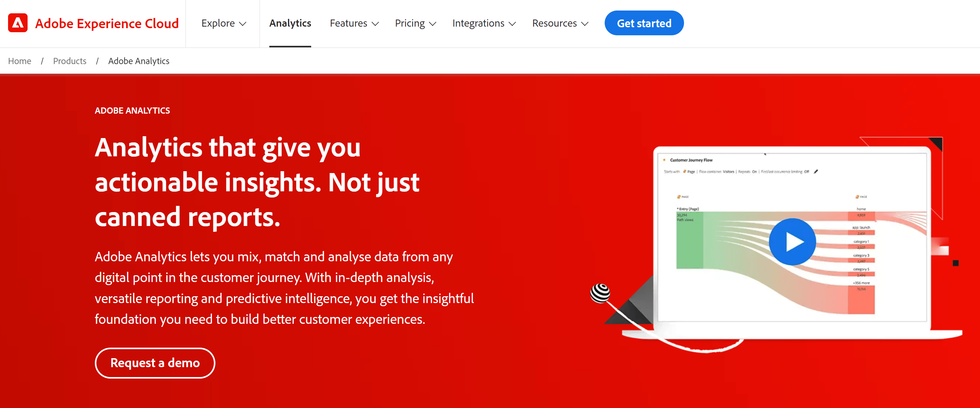Screen dimensions: 980x408
Task: Click the Adobe logo icon
Action: point(17,23)
